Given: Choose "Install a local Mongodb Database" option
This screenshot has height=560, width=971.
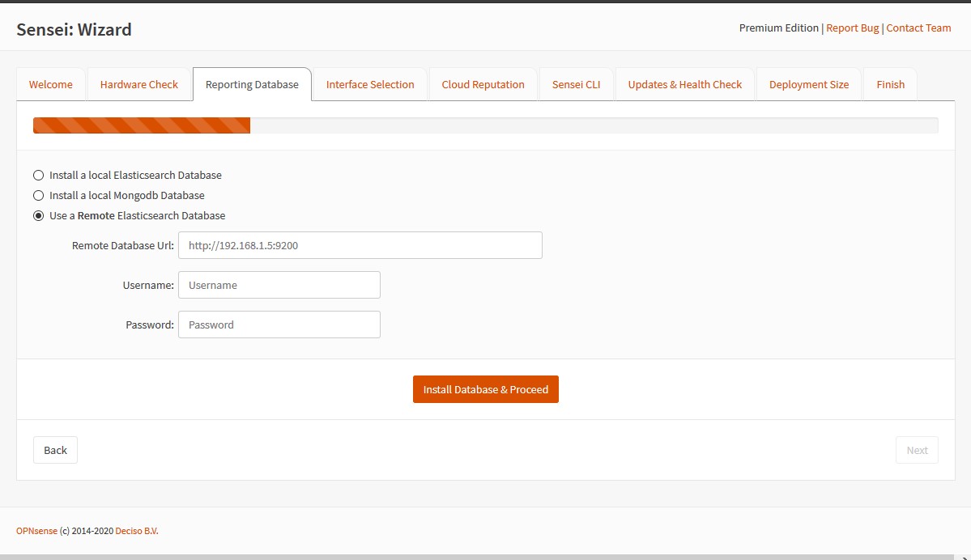Looking at the screenshot, I should pyautogui.click(x=38, y=195).
